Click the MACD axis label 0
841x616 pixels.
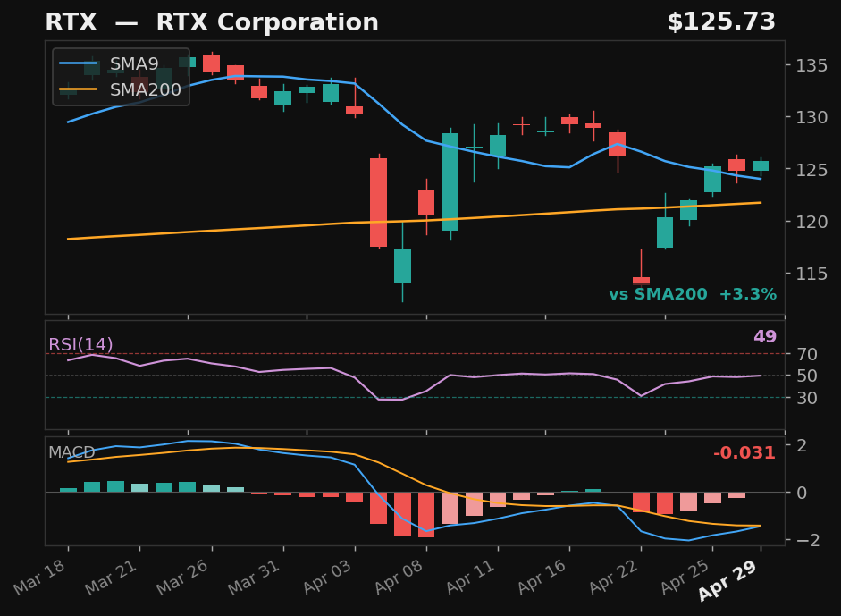(802, 493)
